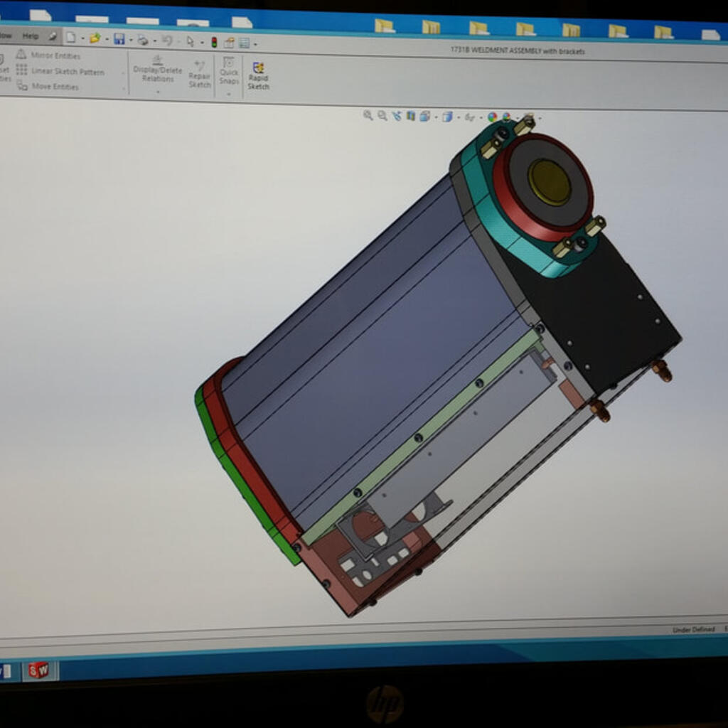
Task: Select the yellow lens disc on the model
Action: (x=550, y=183)
